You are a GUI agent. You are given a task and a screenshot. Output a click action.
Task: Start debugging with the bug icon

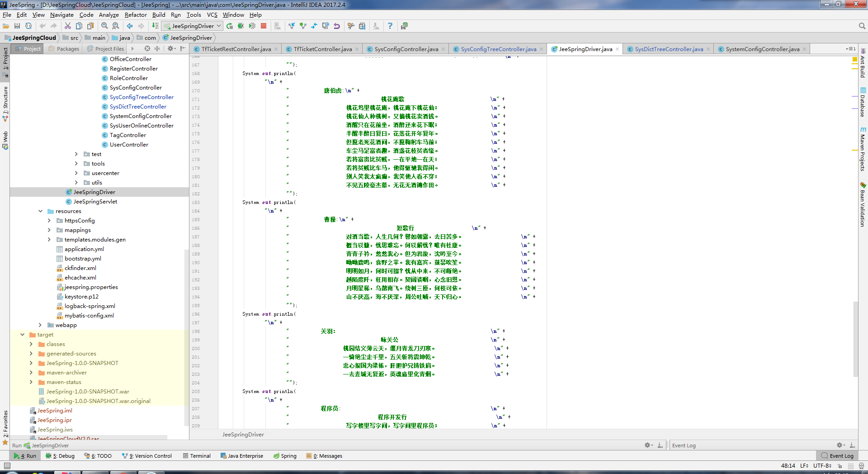tap(241, 26)
